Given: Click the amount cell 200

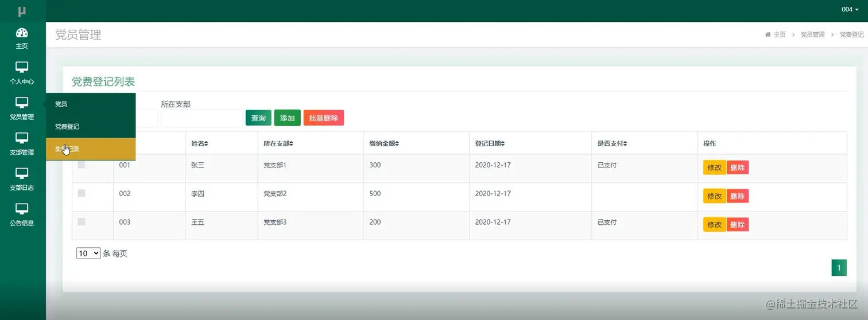Looking at the screenshot, I should (375, 222).
